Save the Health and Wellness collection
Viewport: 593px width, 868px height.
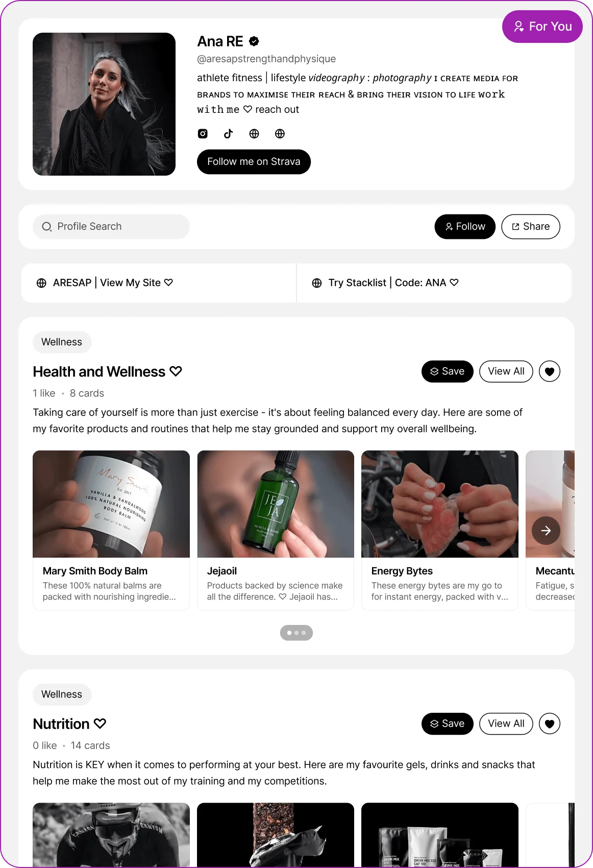pyautogui.click(x=447, y=372)
